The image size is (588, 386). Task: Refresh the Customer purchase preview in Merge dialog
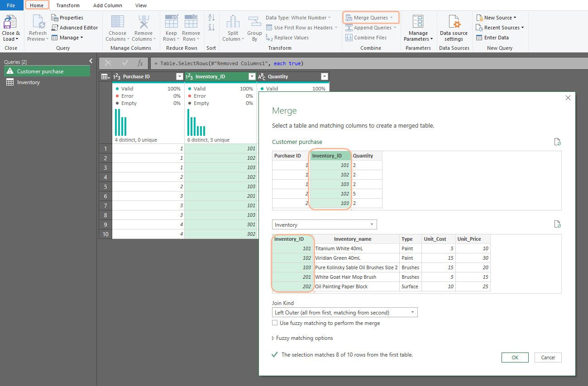click(558, 142)
